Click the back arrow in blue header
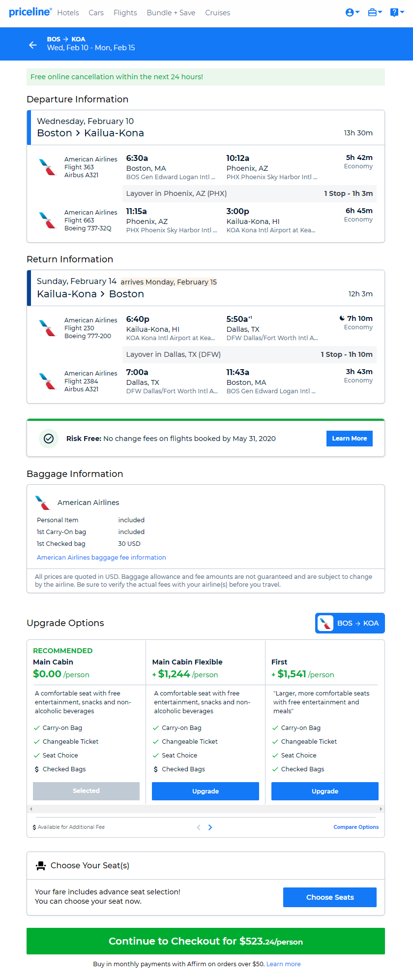This screenshot has width=413, height=980. click(33, 45)
